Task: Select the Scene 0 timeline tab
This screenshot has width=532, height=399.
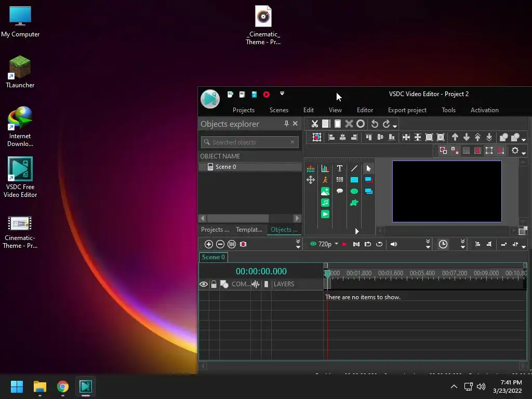Action: [214, 257]
